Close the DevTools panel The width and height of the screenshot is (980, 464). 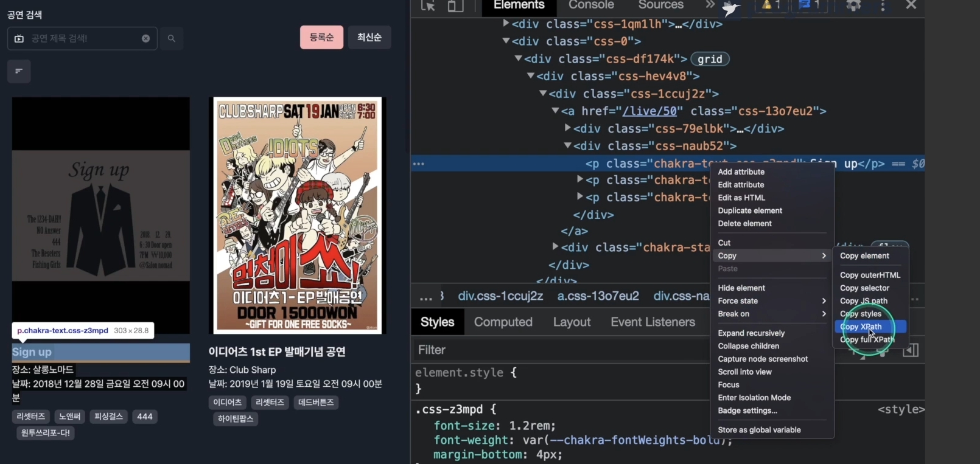click(x=911, y=5)
